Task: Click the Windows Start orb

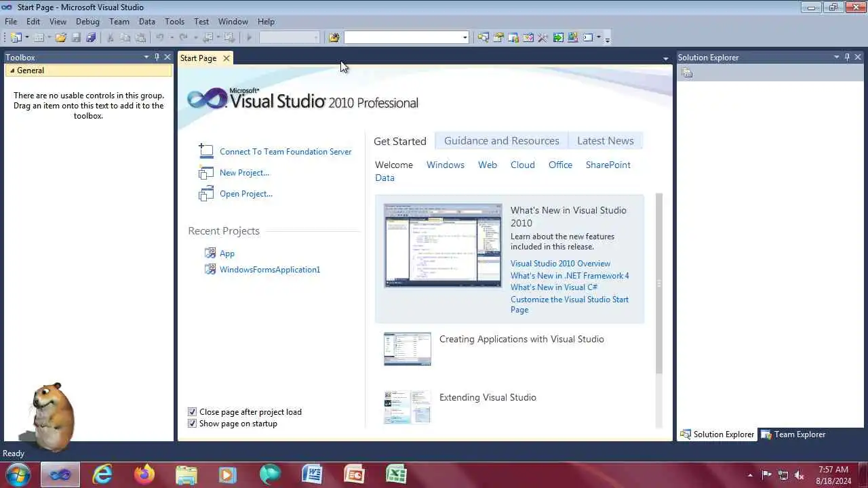Action: click(x=18, y=474)
